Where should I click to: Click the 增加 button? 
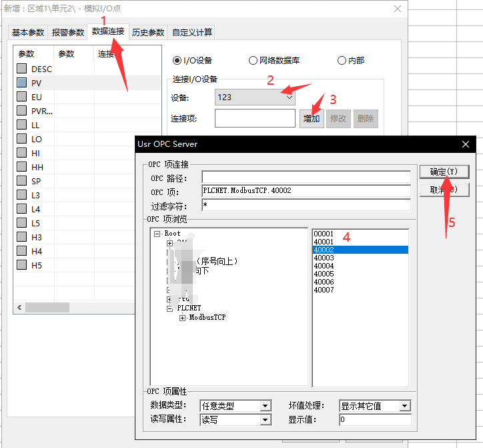312,119
